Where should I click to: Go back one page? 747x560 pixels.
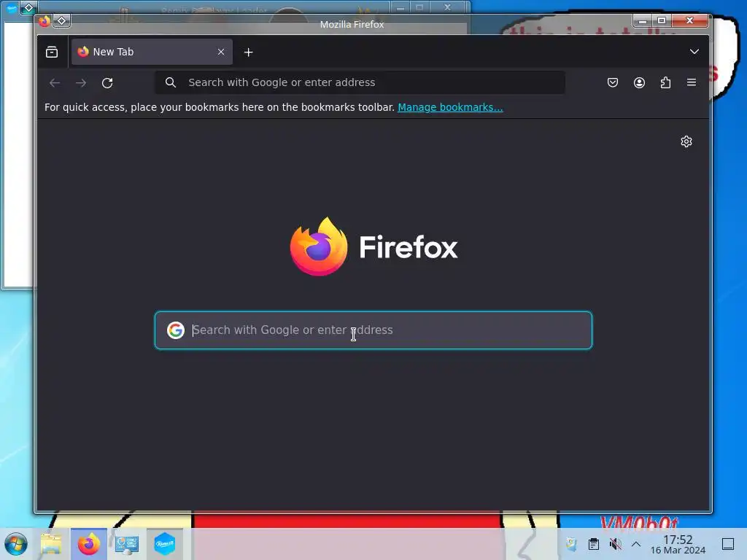(55, 83)
